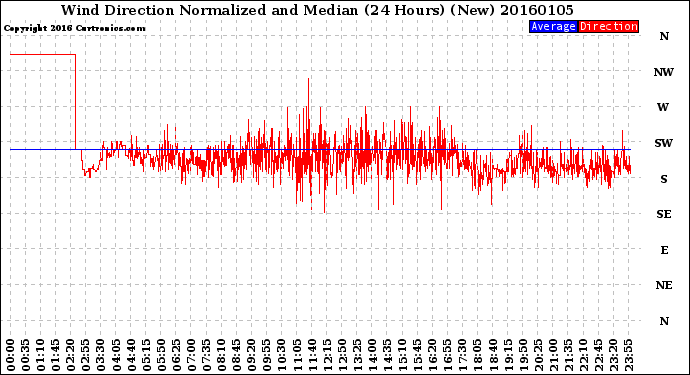Click the 04:40 time label
The height and width of the screenshot is (375, 690).
click(x=131, y=355)
